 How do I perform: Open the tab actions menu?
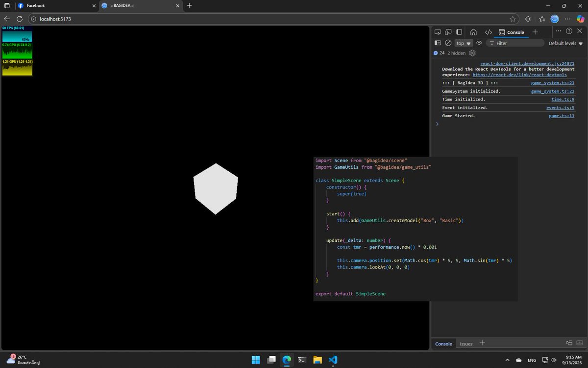(7, 5)
